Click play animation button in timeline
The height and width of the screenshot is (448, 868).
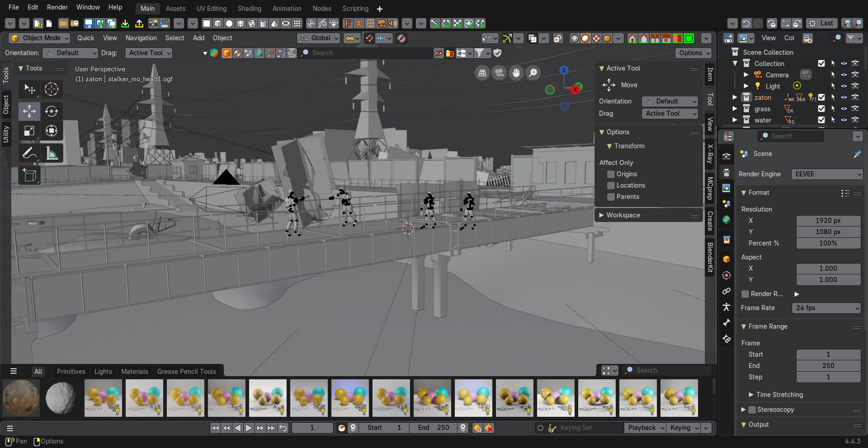[x=249, y=428]
